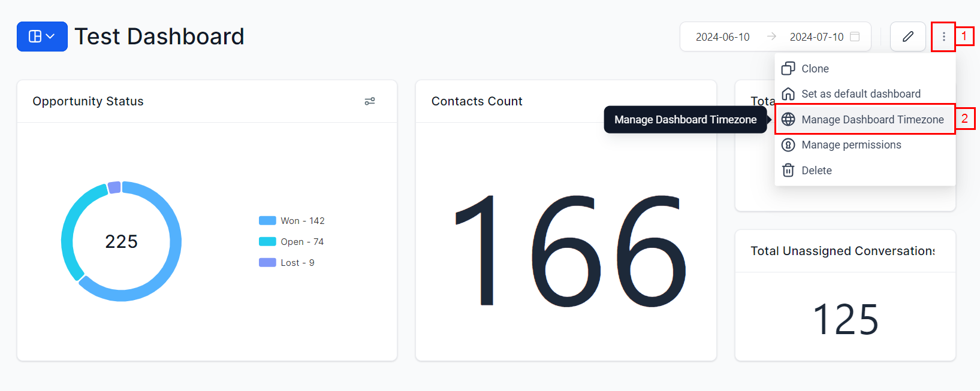The width and height of the screenshot is (980, 391).
Task: Toggle the Won - 142 legend swatch
Action: [x=267, y=221]
